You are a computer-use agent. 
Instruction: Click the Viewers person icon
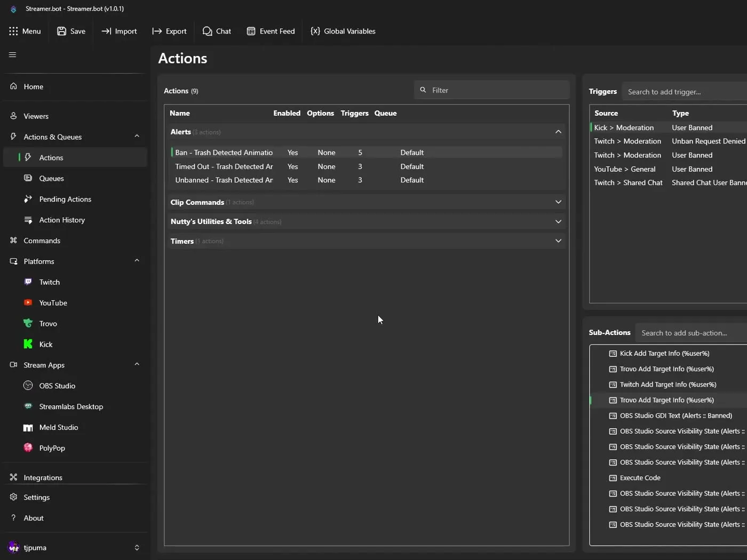pyautogui.click(x=13, y=116)
